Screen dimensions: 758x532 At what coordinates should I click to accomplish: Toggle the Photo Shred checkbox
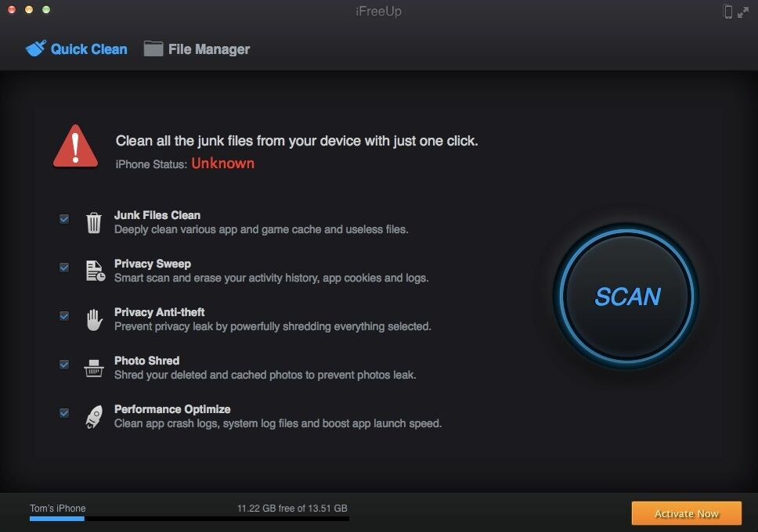tap(63, 364)
